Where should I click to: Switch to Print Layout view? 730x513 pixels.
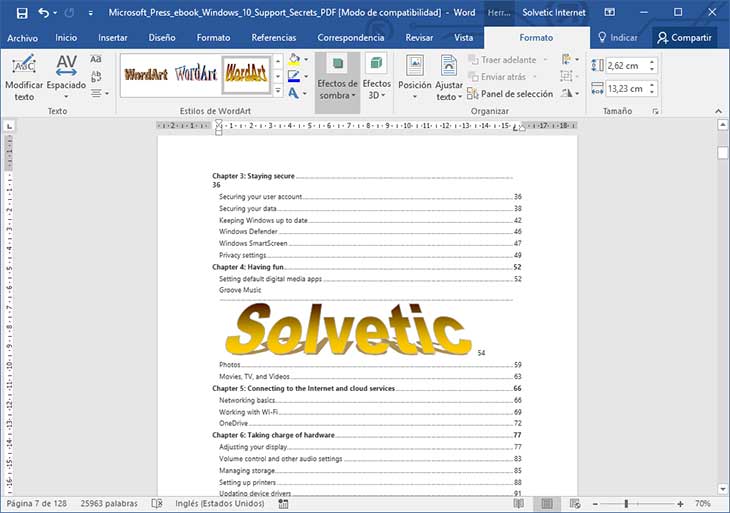[547, 504]
